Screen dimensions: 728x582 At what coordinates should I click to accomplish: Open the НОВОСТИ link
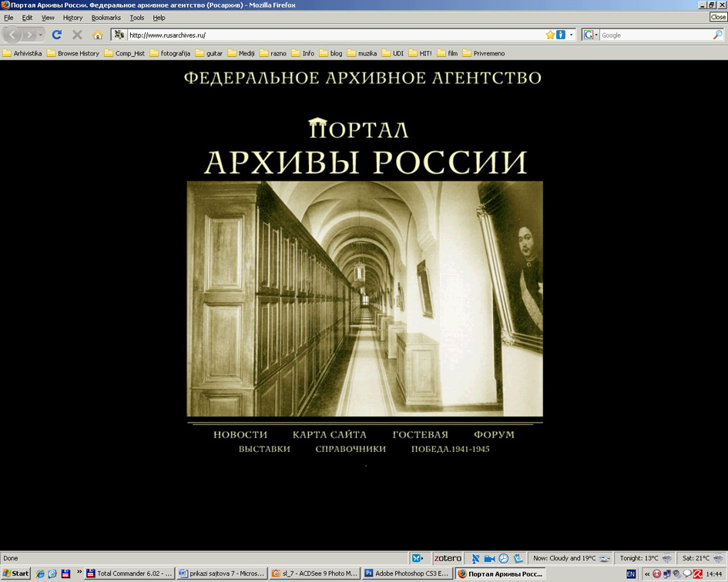coord(240,435)
